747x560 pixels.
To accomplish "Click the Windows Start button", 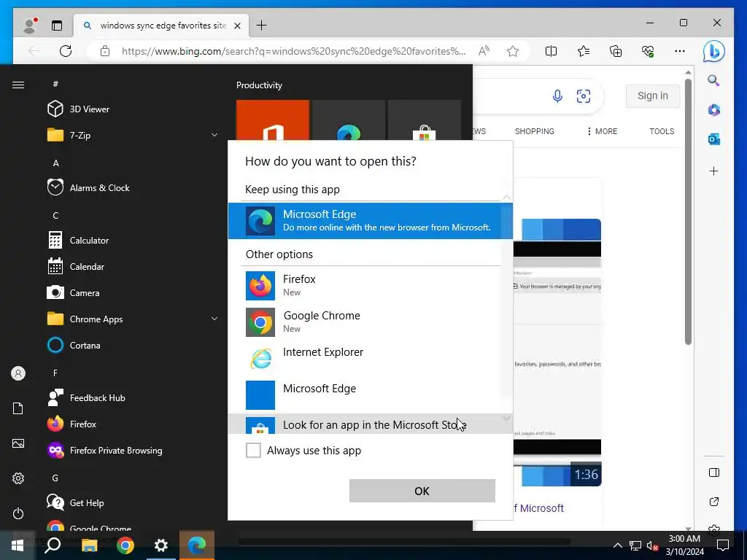I will point(18,545).
